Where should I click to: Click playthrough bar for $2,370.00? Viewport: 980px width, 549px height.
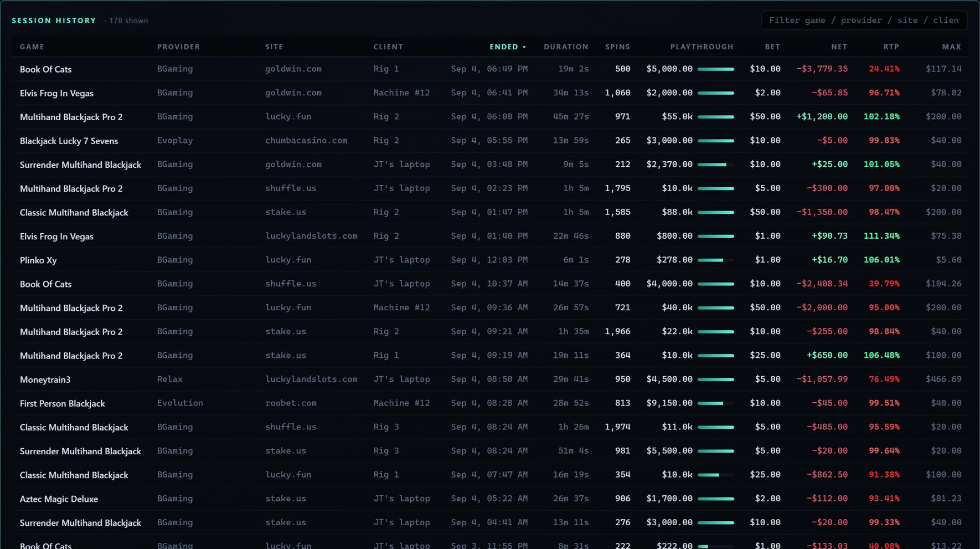716,165
